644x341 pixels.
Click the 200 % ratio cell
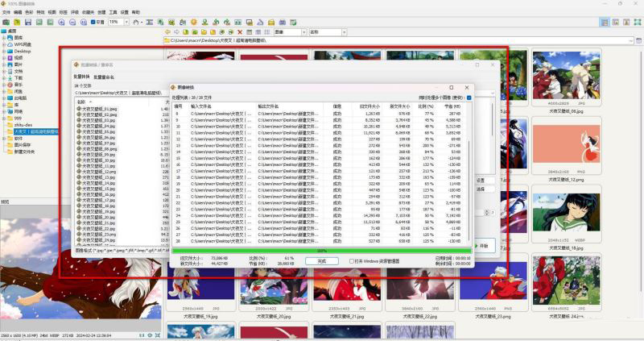coord(428,146)
